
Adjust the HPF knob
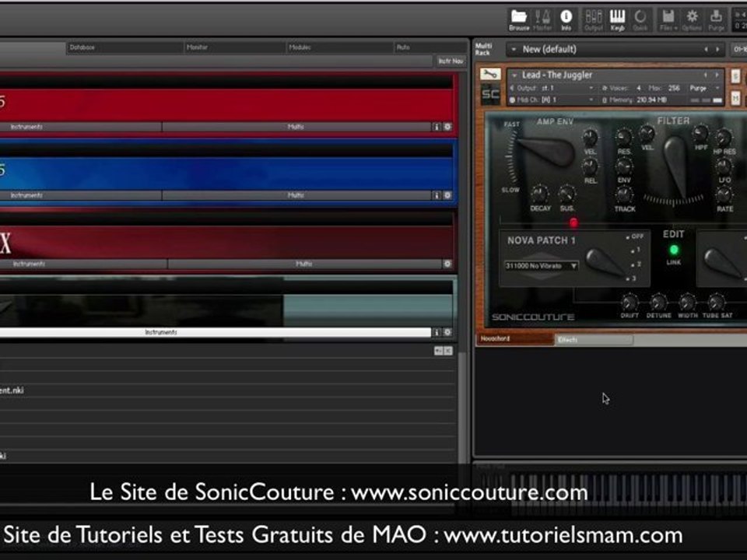700,133
